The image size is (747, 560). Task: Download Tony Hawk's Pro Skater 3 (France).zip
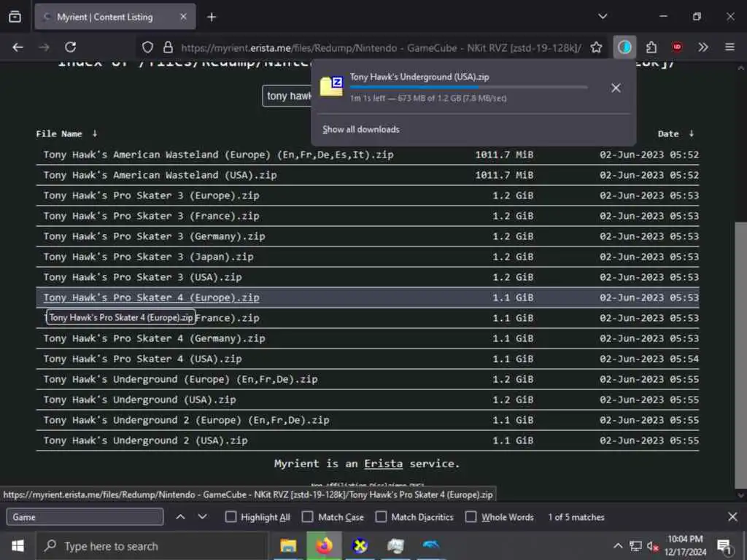point(151,216)
